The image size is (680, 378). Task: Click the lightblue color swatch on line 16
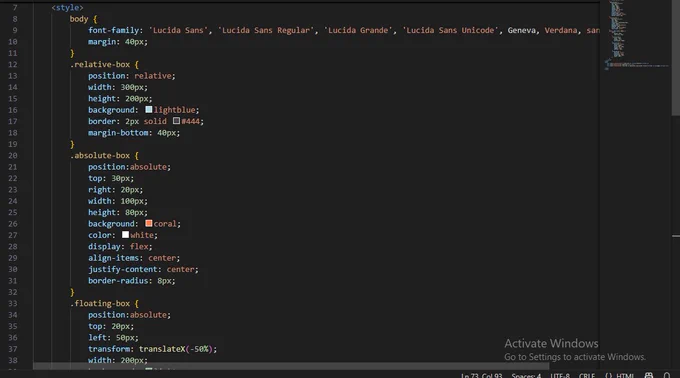click(x=149, y=110)
